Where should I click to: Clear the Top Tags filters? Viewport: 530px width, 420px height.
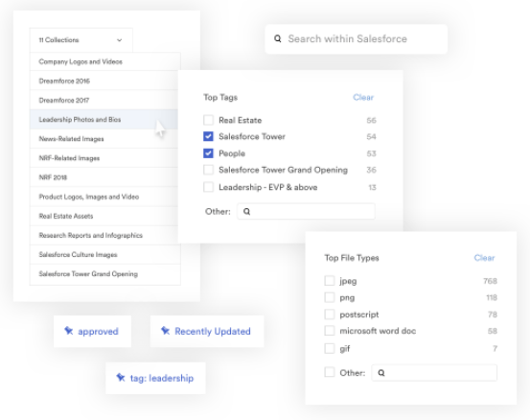click(363, 98)
